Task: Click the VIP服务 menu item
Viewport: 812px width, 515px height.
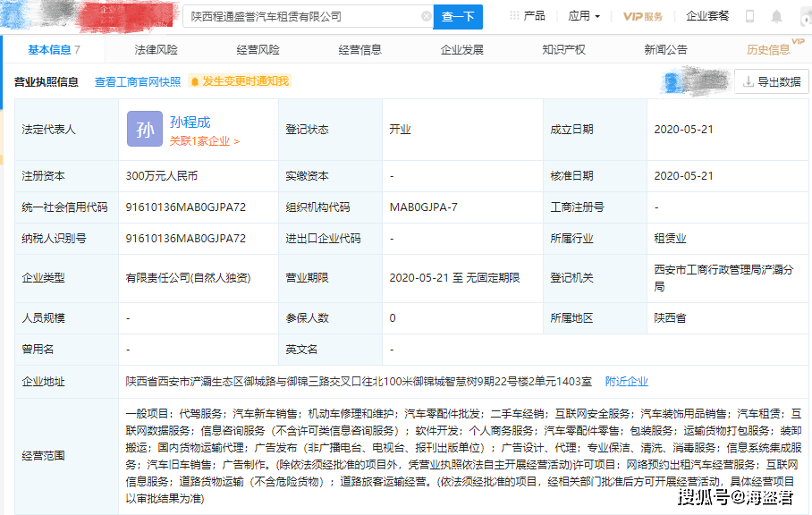Action: 643,17
